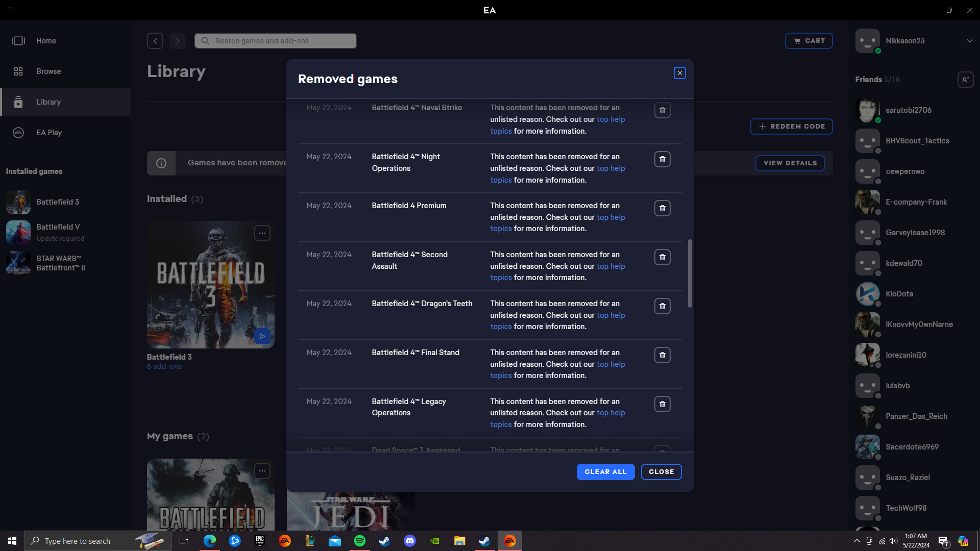Select Battlefield V in installed games
Screen dimensions: 980x551
pyautogui.click(x=65, y=233)
